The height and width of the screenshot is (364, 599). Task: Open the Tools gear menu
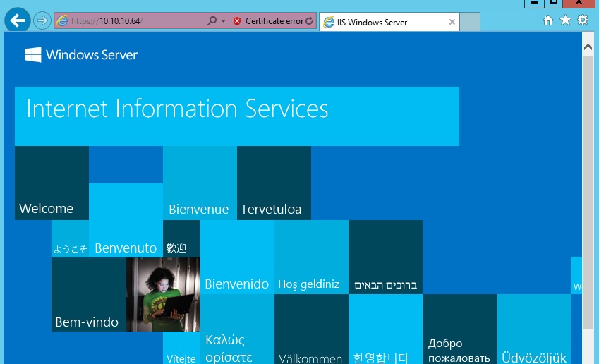click(583, 20)
